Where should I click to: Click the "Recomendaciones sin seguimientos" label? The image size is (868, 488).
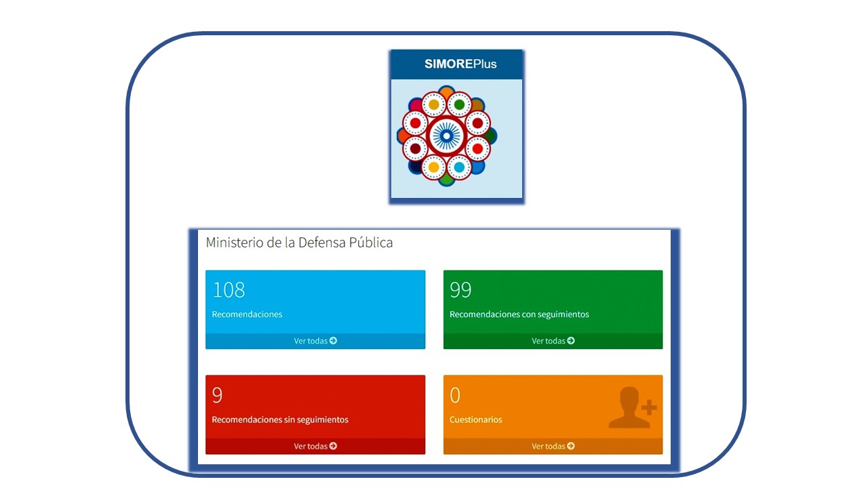coord(280,420)
